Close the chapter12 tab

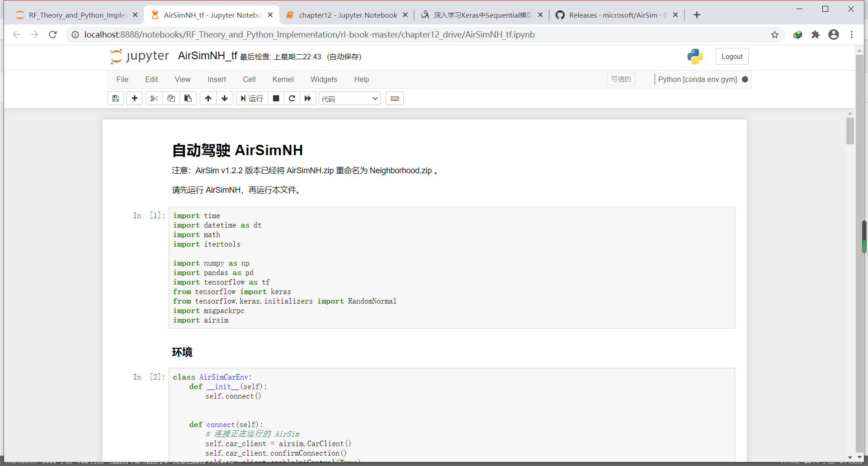coord(405,15)
